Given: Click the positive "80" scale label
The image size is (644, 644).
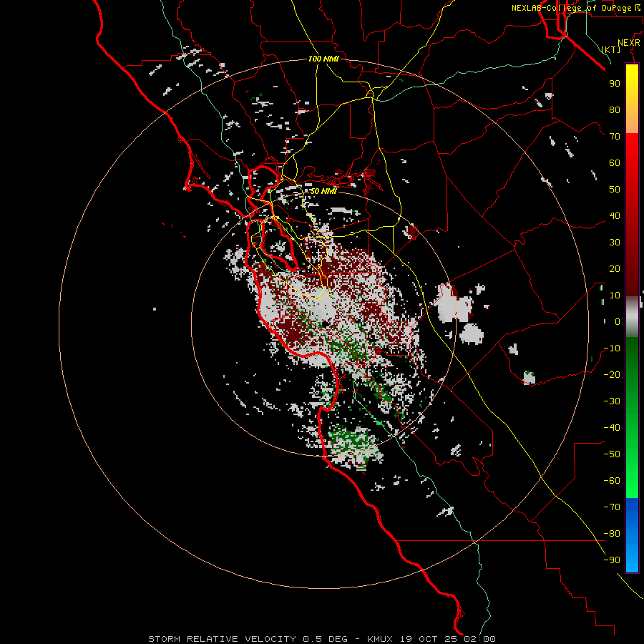Looking at the screenshot, I should coord(615,109).
